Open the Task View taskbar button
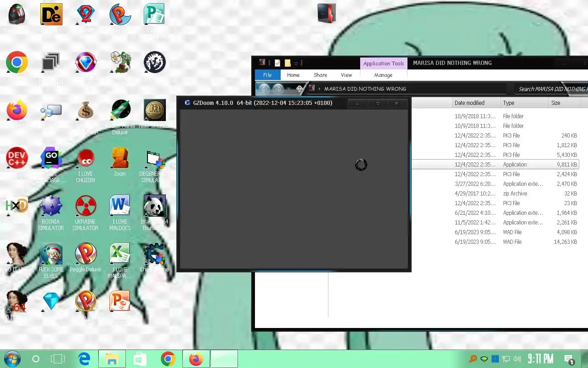The image size is (588, 368). 58,359
